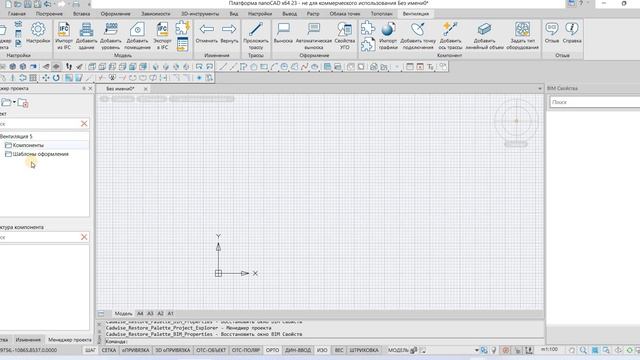This screenshot has height=360, width=640.
Task: Toggle ИЗО status bar mode
Action: pyautogui.click(x=322, y=350)
